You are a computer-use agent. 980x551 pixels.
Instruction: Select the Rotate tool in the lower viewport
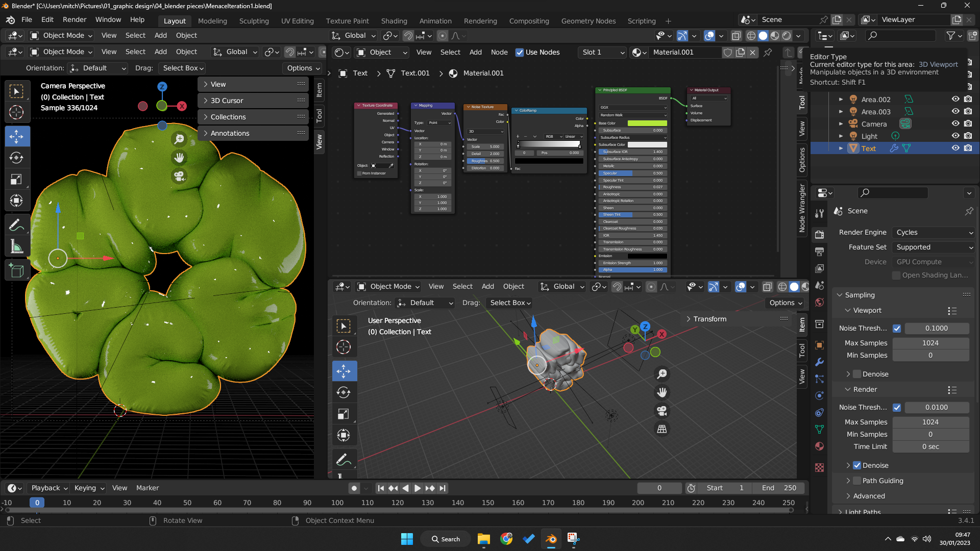click(344, 392)
